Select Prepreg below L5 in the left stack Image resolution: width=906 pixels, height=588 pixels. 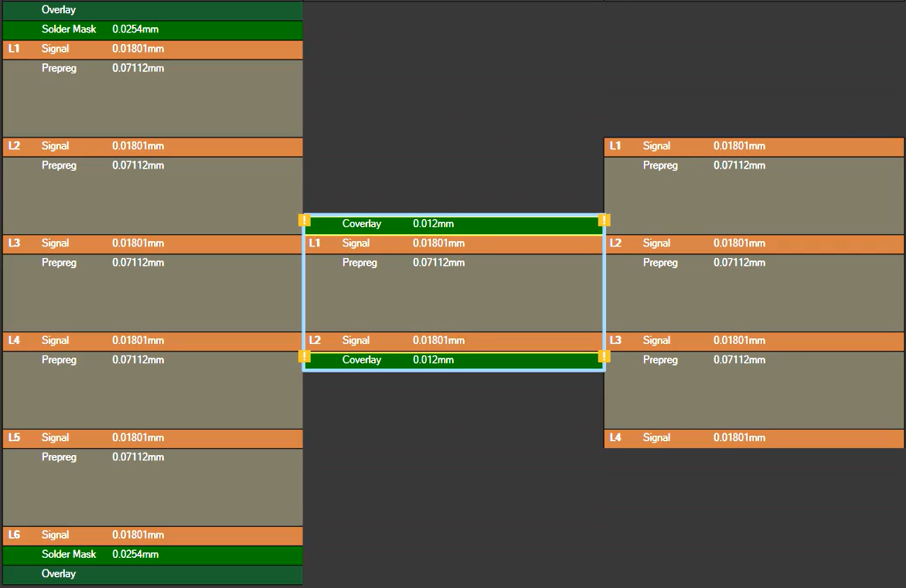152,487
